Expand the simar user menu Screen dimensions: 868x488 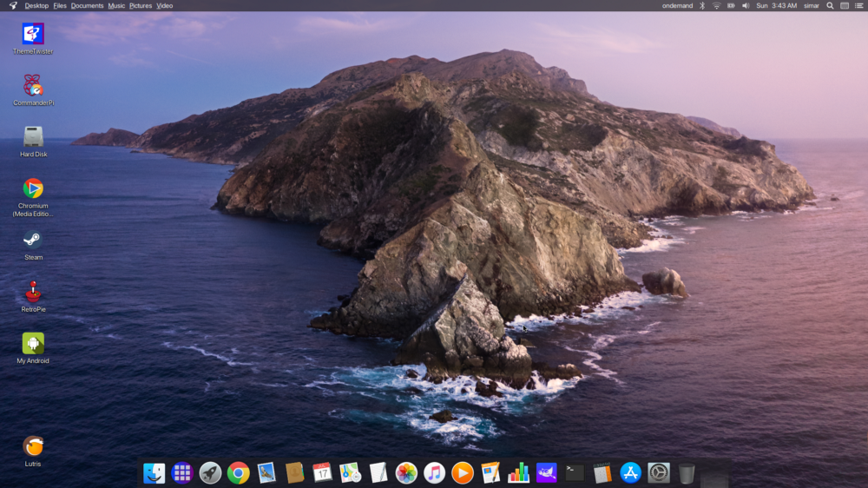811,6
